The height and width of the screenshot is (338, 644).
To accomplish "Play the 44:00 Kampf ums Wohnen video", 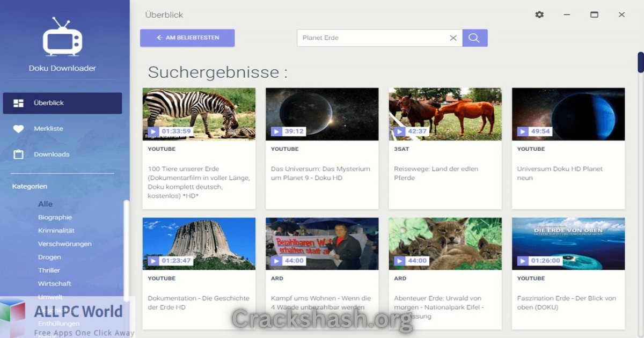I will (276, 261).
